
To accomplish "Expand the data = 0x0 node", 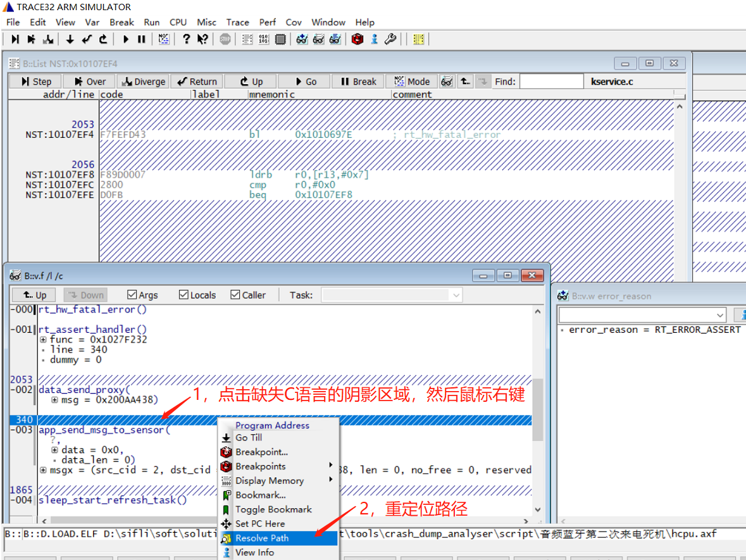I will (x=54, y=450).
